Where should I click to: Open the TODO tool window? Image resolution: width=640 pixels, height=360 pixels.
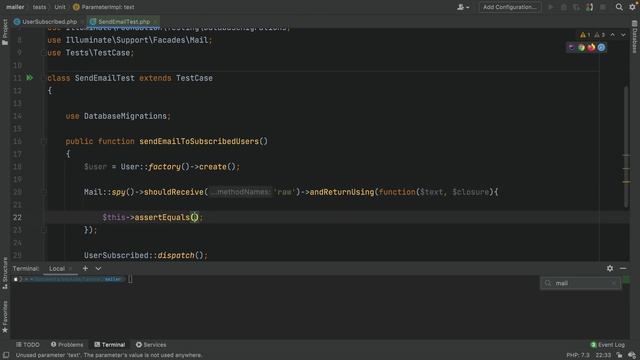(x=28, y=344)
